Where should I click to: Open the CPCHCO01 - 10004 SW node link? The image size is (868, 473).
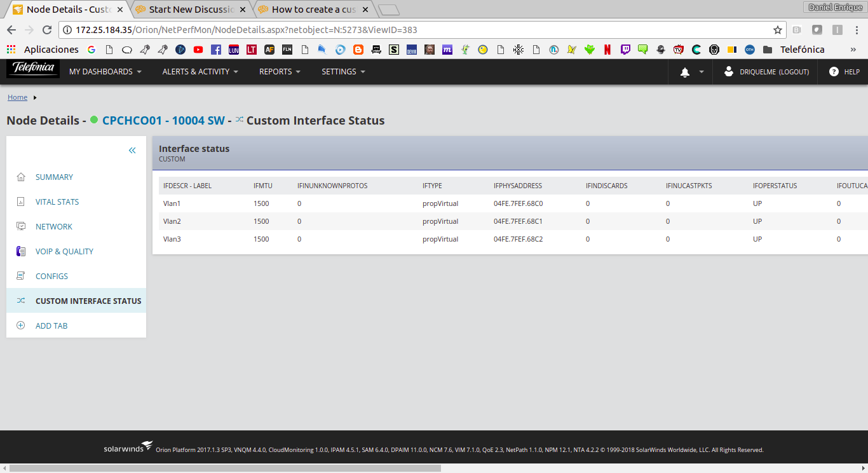[x=163, y=120]
